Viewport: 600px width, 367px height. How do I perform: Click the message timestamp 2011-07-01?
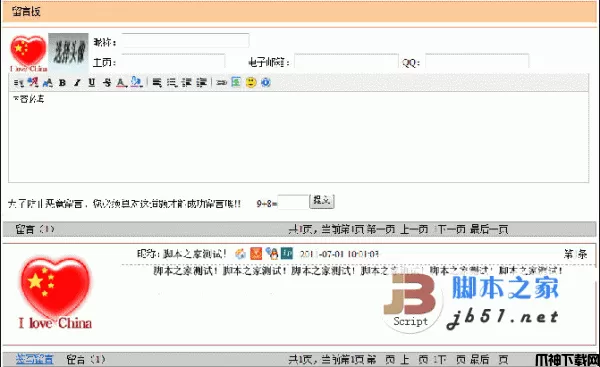pos(339,254)
